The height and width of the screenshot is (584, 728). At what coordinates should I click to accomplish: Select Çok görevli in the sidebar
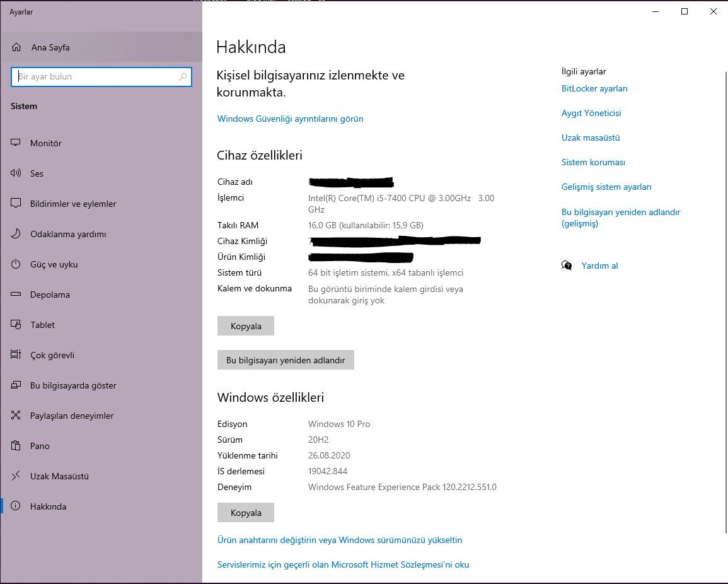(x=101, y=355)
